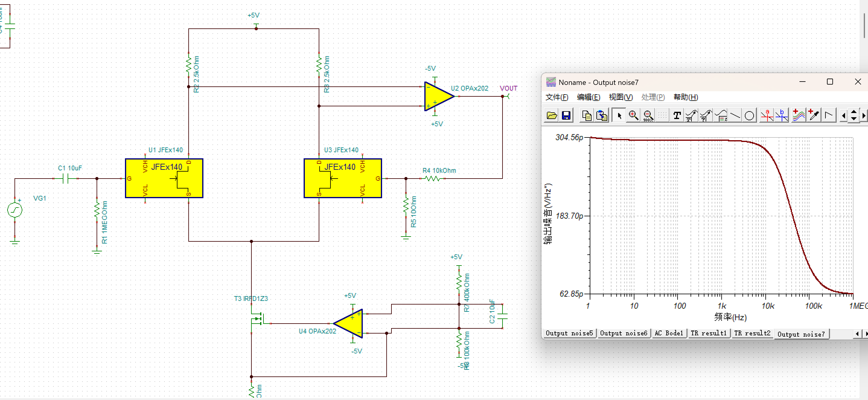Click the zoom 100% magnifier icon
868x400 pixels.
pos(648,116)
